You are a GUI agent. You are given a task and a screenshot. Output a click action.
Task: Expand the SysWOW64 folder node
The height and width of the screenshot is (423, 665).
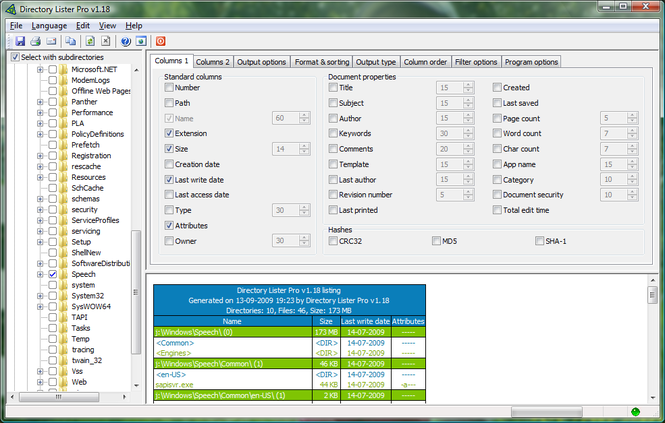tap(40, 306)
